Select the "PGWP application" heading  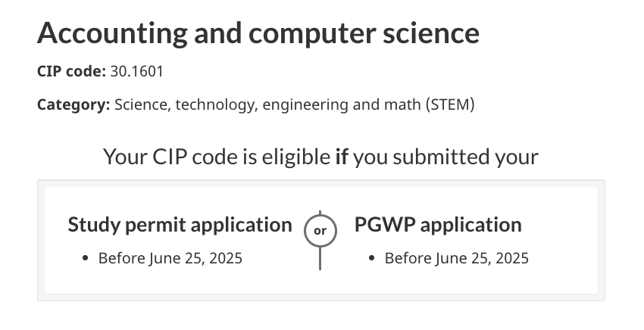pos(438,225)
